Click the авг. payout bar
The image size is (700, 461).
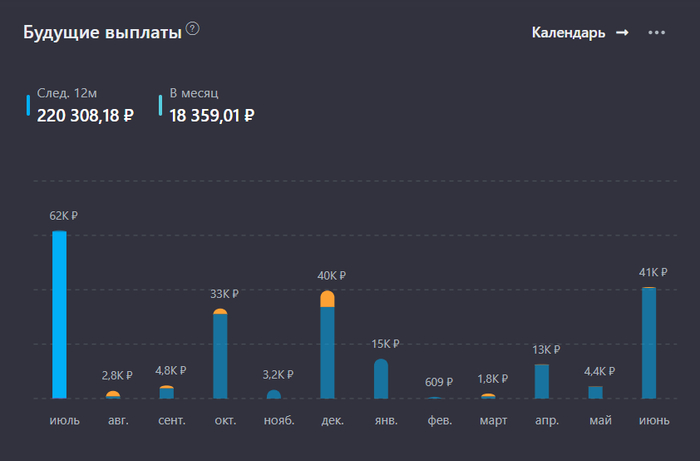point(113,395)
